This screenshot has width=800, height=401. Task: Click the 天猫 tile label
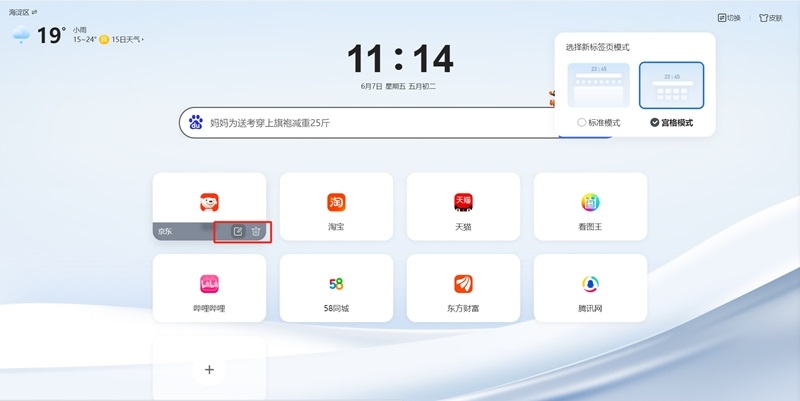pos(463,227)
